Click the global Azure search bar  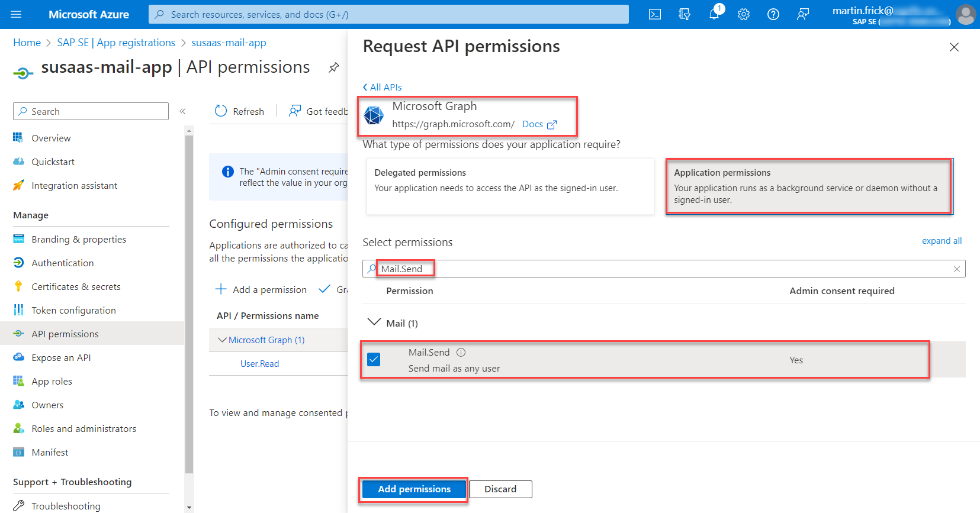click(388, 14)
